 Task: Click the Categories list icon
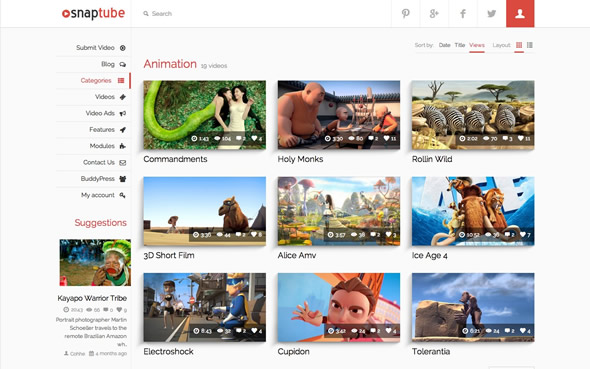(121, 80)
